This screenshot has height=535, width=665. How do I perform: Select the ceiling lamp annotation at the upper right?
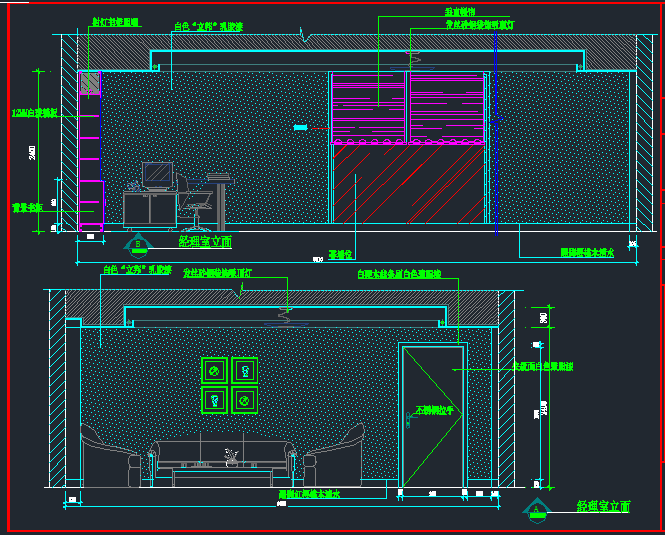click(480, 25)
